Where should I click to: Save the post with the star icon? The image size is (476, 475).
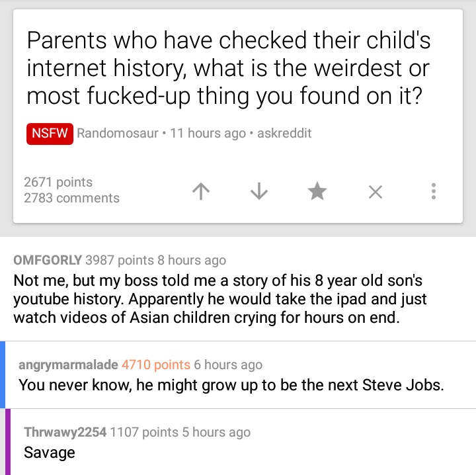(x=317, y=191)
